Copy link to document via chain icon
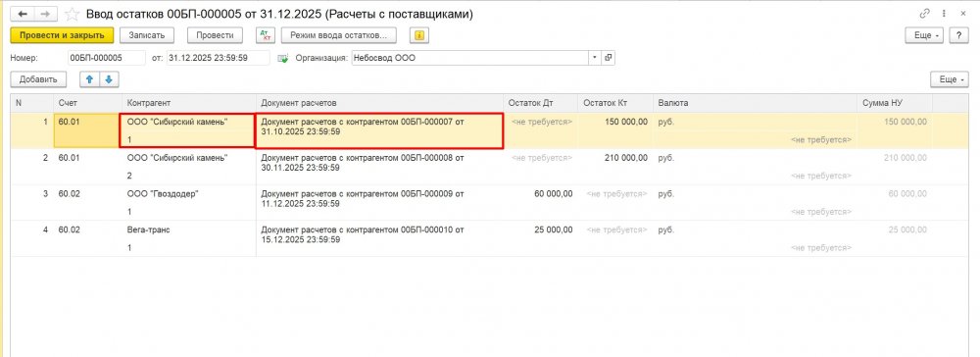Screen dimensions: 980x357 point(924,14)
